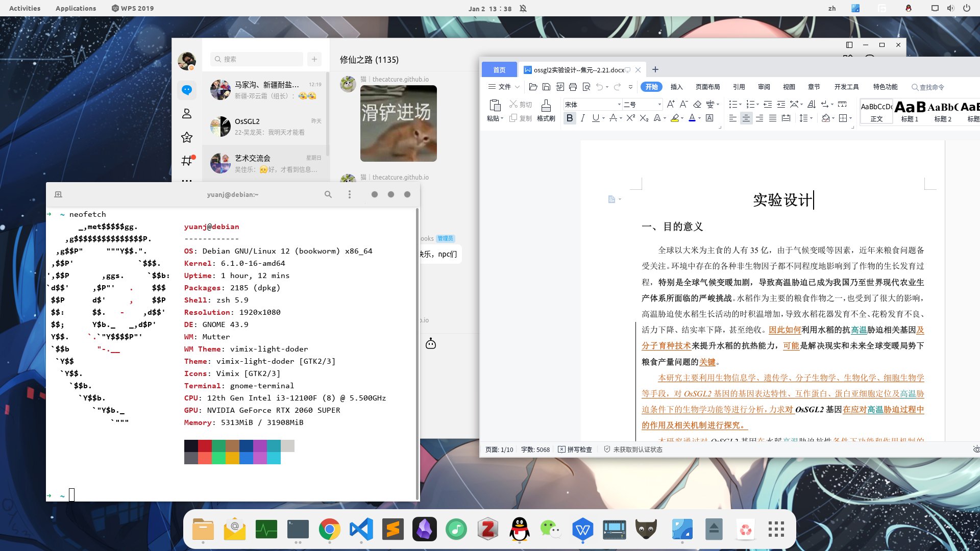Toggle center alignment
980x551 pixels.
click(x=746, y=118)
